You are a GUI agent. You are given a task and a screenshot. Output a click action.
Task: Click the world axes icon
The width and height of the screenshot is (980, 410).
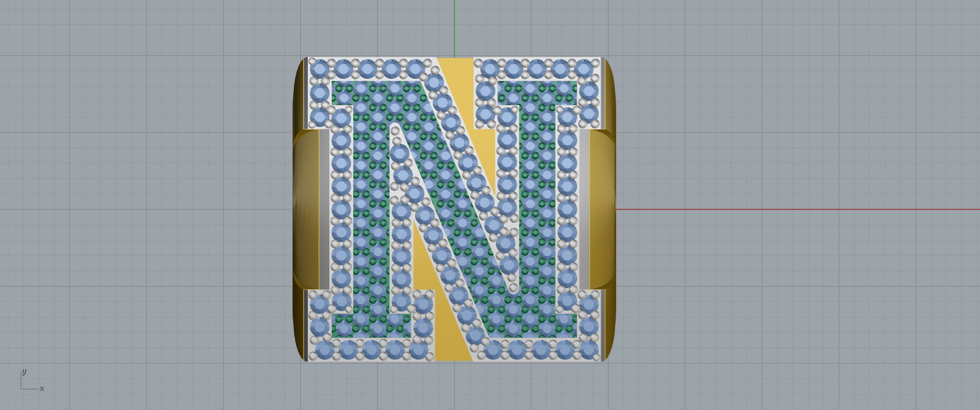point(32,380)
